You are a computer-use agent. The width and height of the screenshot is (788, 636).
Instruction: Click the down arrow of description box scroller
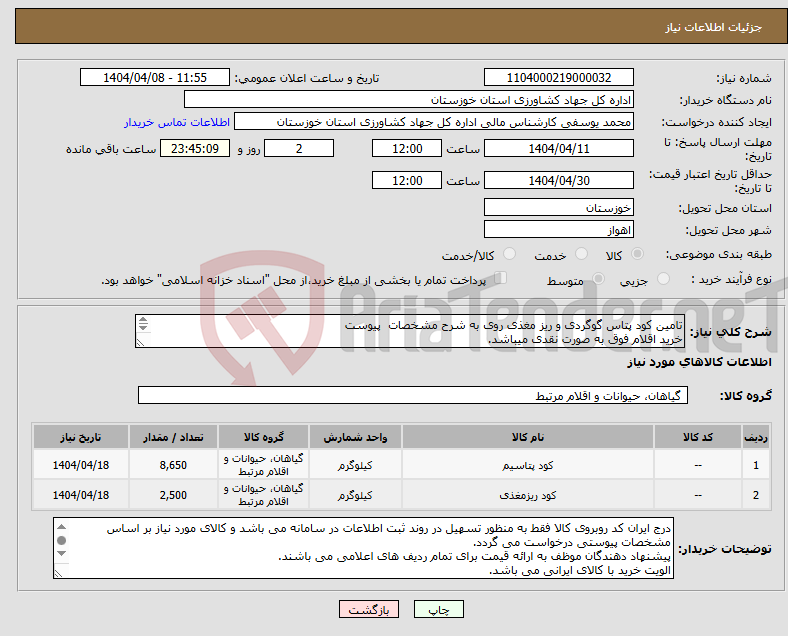pos(143,328)
